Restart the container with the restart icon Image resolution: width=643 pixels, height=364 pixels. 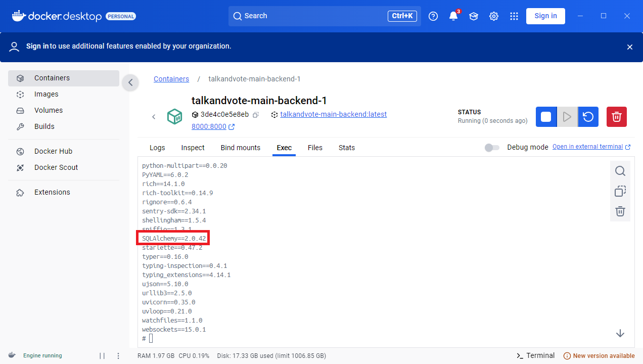[x=588, y=117]
